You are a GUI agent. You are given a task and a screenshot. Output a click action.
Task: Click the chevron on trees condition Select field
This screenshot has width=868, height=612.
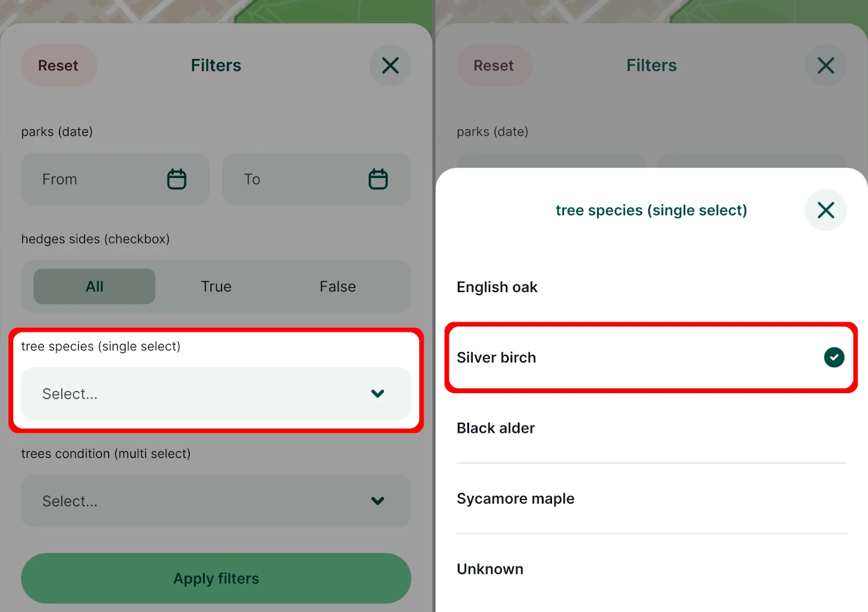coord(377,501)
